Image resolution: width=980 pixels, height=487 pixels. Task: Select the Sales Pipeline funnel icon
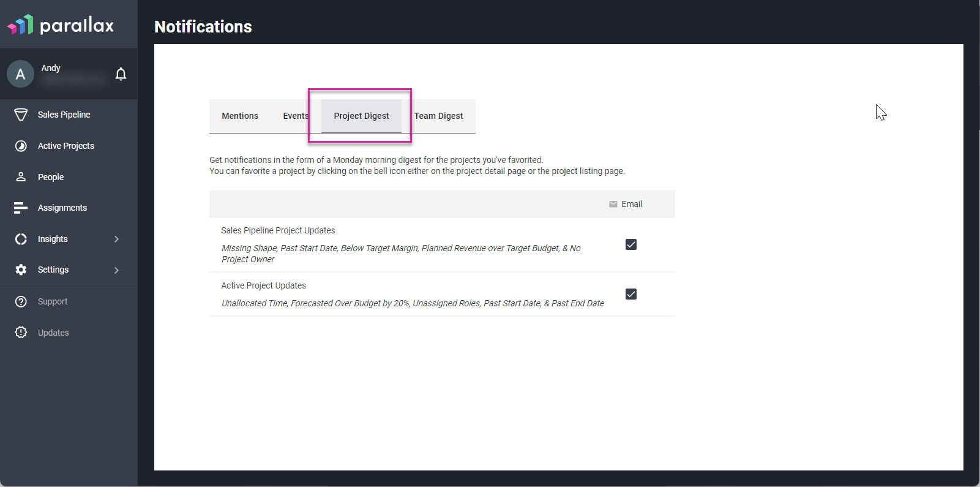[21, 115]
